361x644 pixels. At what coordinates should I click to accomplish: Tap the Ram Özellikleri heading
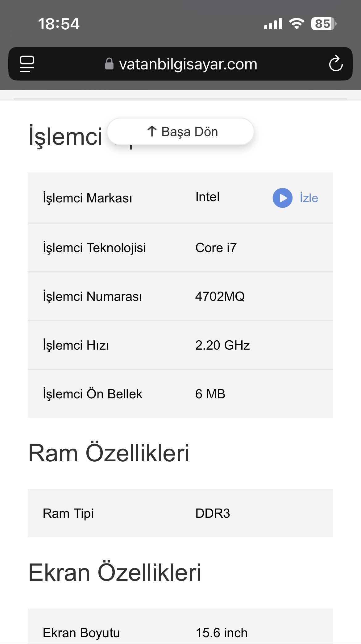click(109, 453)
